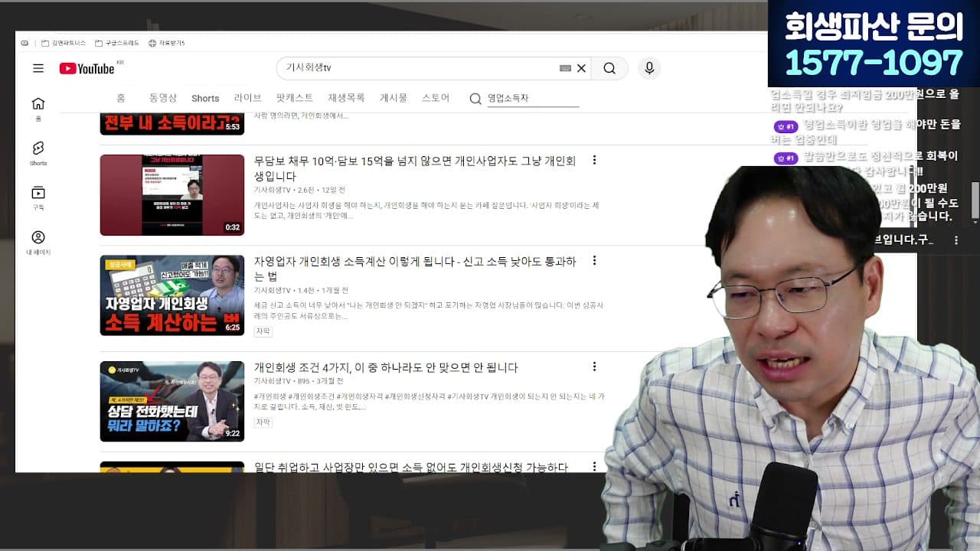Viewport: 980px width, 551px height.
Task: Select the 재생목록 channel tab
Action: pos(346,98)
